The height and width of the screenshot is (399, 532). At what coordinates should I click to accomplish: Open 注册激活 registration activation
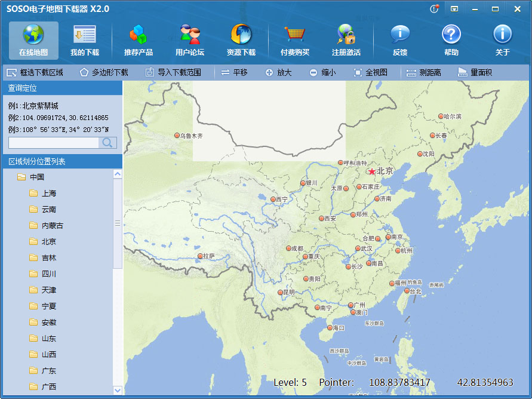point(346,41)
